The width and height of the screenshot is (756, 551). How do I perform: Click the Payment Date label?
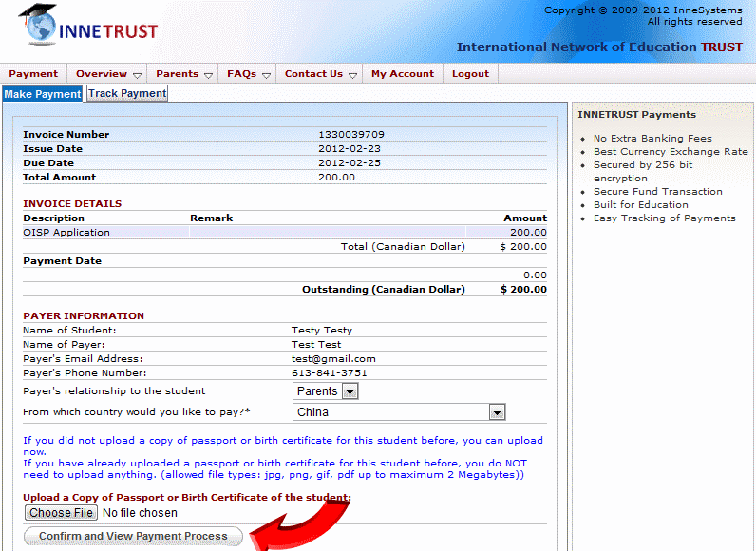(x=62, y=261)
